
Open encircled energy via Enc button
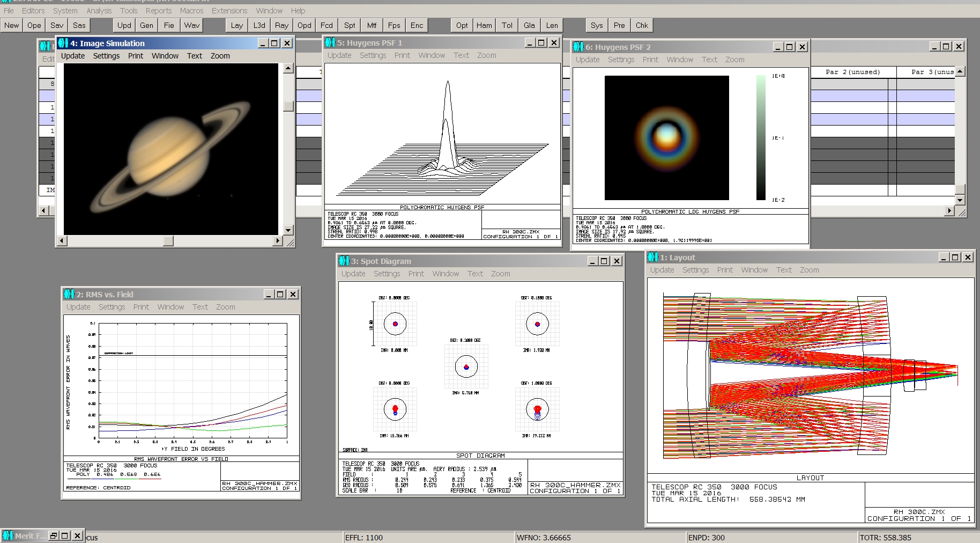point(417,25)
